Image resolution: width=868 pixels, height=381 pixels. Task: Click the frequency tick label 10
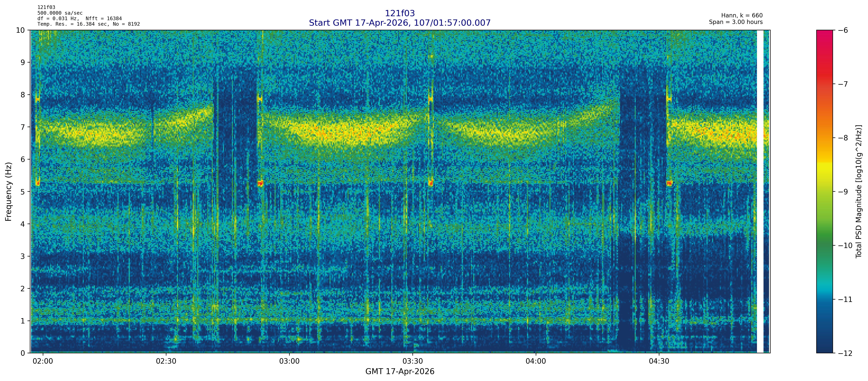click(21, 30)
